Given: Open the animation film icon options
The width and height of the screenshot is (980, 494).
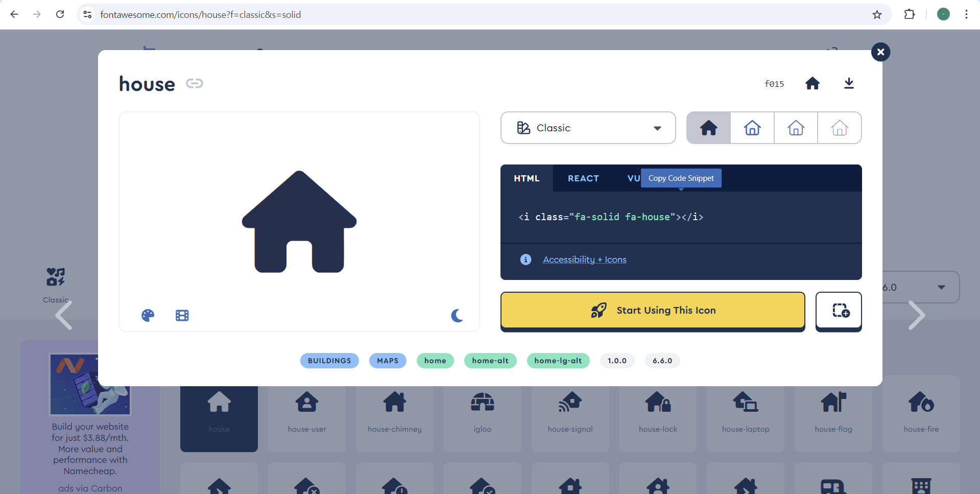Looking at the screenshot, I should pos(182,316).
